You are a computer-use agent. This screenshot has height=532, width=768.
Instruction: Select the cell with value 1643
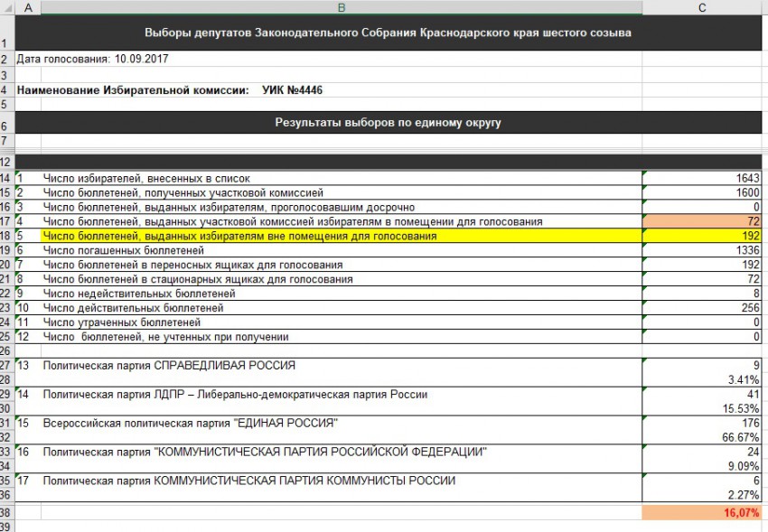point(702,179)
